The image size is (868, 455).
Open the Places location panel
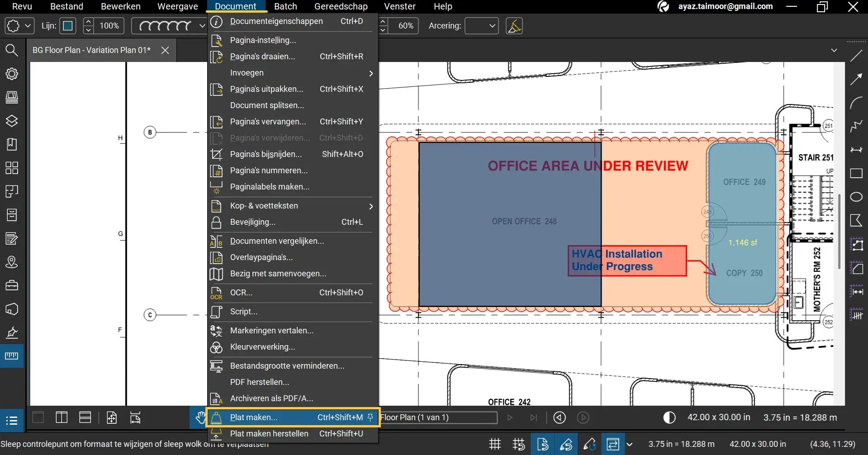tap(12, 262)
